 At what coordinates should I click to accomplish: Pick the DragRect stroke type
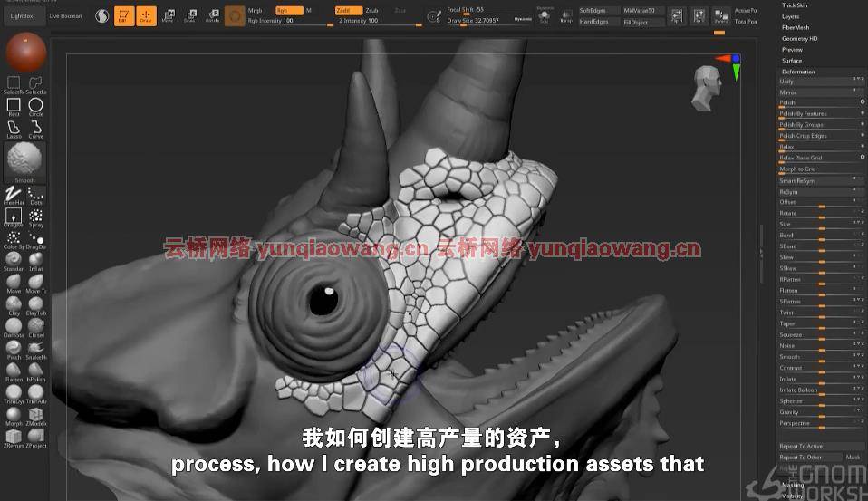point(14,217)
